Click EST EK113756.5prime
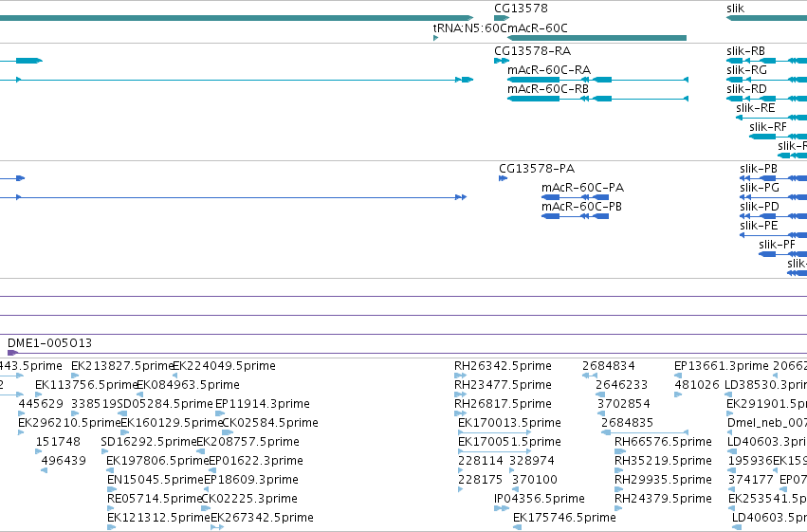Image resolution: width=807 pixels, height=532 pixels. click(86, 385)
